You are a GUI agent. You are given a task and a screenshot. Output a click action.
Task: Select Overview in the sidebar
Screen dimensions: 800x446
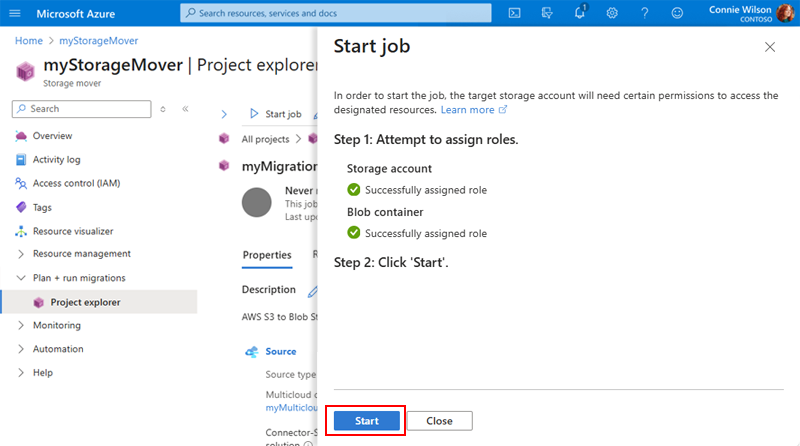[53, 136]
